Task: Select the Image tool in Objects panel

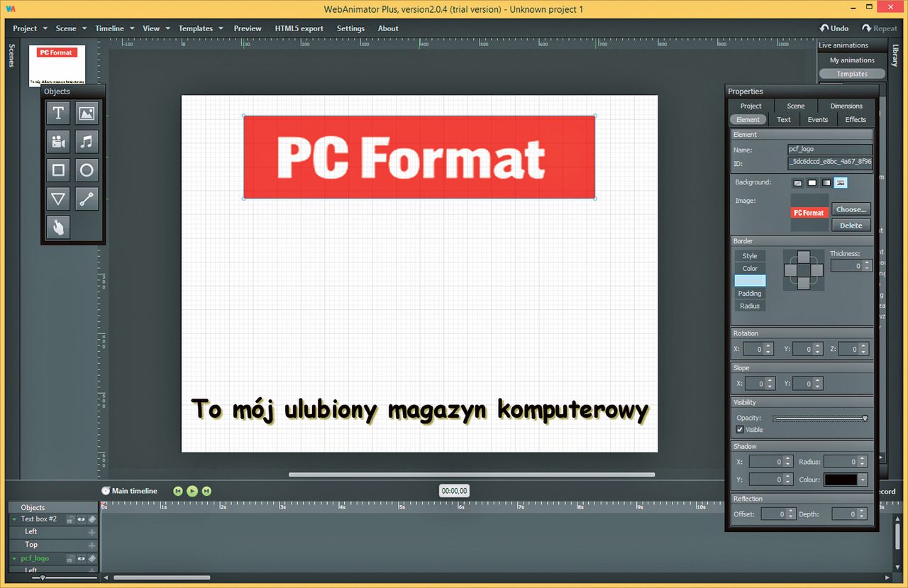Action: click(x=87, y=113)
